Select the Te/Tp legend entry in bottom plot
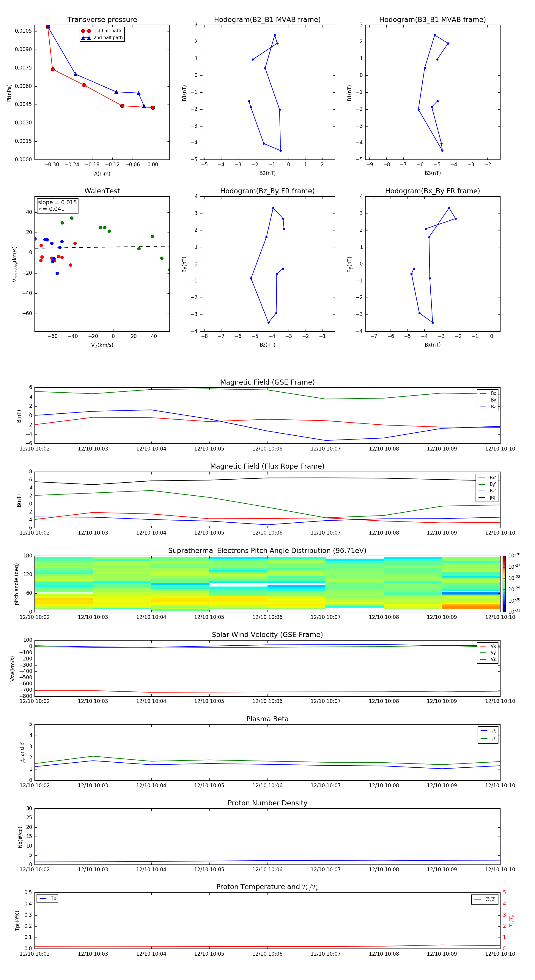 [x=485, y=899]
